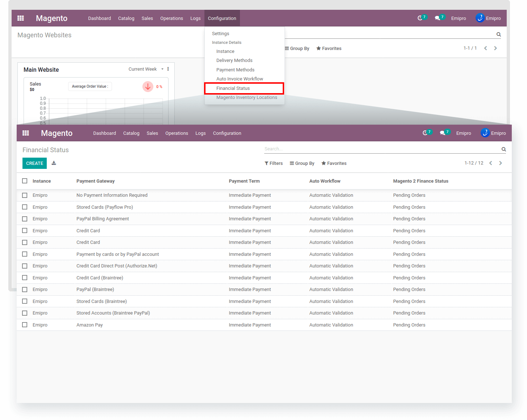
Task: Click Average Order Value box
Action: (90, 87)
